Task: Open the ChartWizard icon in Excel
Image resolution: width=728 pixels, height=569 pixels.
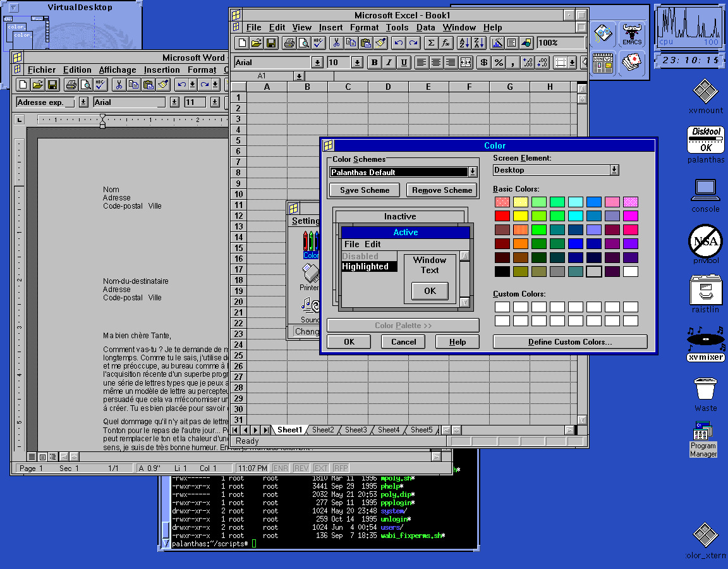Action: pyautogui.click(x=497, y=43)
